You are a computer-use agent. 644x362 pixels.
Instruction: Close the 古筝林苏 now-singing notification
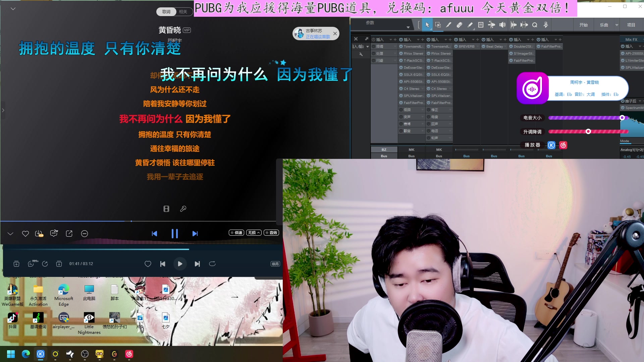pyautogui.click(x=335, y=34)
